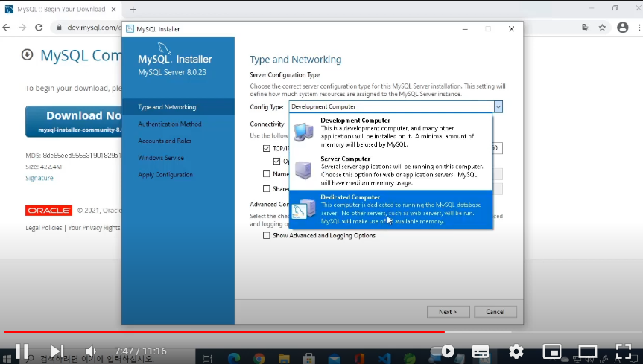The width and height of the screenshot is (643, 364).
Task: Select the MySQL Begin Your Download tab
Action: coord(60,10)
